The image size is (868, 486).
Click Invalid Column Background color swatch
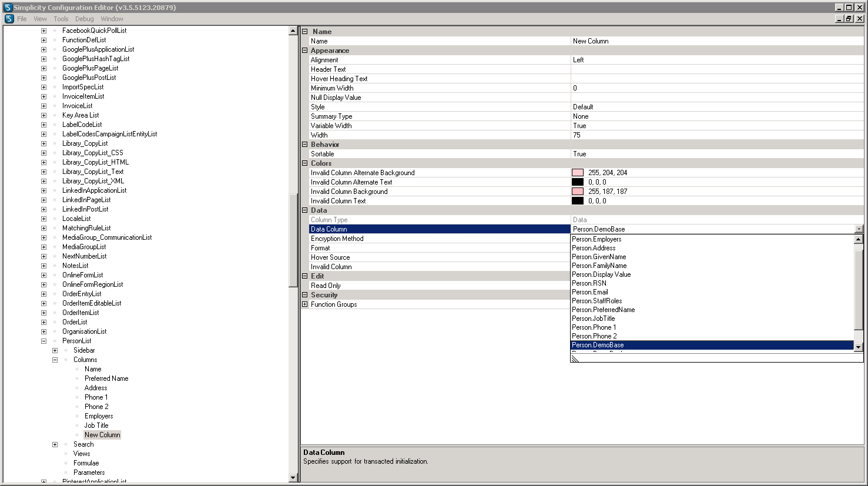(578, 192)
